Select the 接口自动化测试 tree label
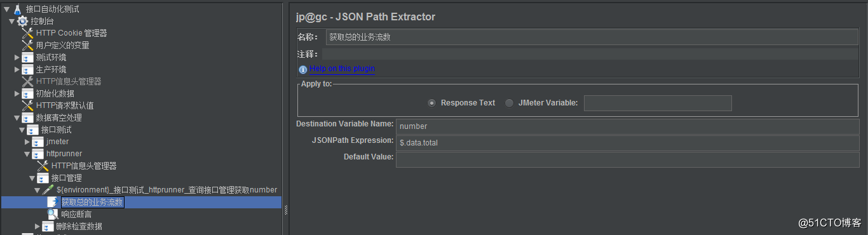The width and height of the screenshot is (868, 235). pos(53,9)
